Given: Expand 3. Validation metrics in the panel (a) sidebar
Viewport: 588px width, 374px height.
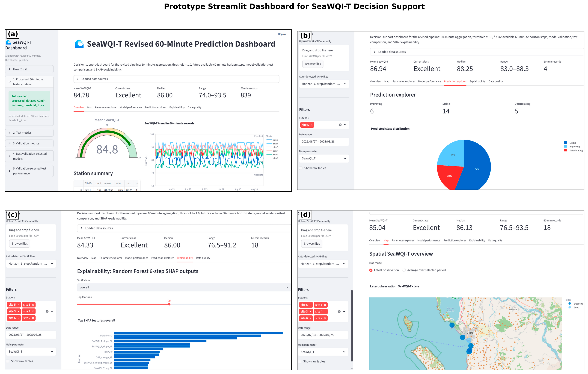Looking at the screenshot, I should pos(29,144).
